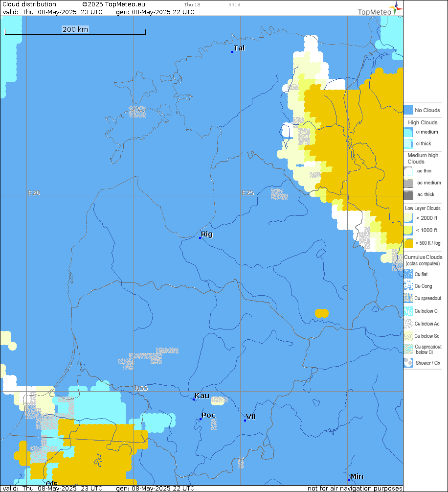448x492 pixels.
Task: Click the 'ac medium' legend label text
Action: point(429,183)
